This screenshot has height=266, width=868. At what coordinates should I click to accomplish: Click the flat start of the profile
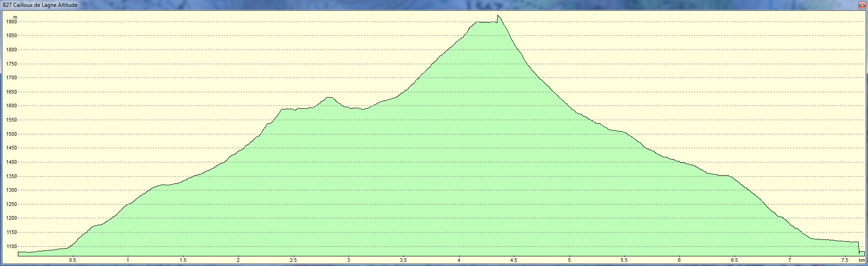point(27,252)
